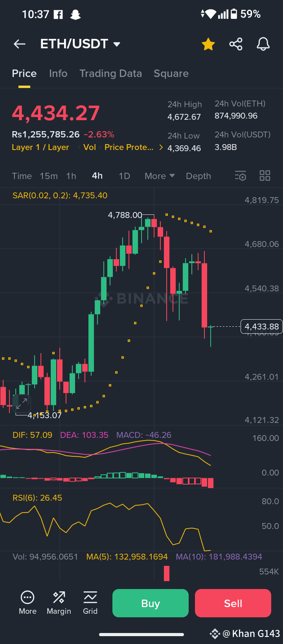Select the 1D interval

coord(125,176)
